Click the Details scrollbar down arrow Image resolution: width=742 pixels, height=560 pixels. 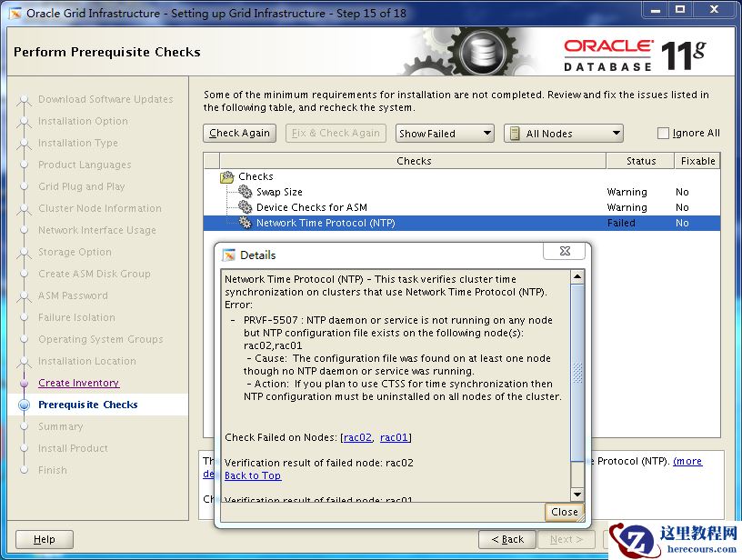coord(577,495)
